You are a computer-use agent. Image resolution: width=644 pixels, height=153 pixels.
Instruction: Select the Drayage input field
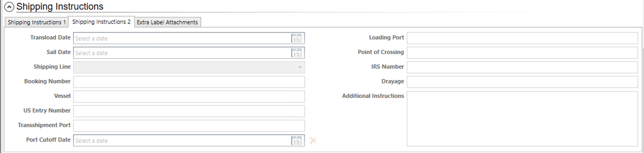pos(522,82)
